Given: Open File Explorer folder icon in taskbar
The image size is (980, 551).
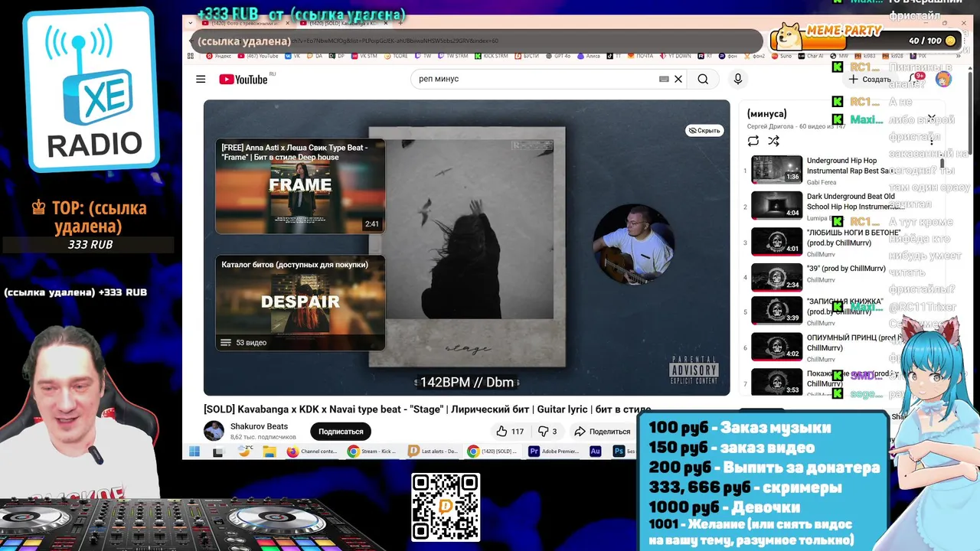Looking at the screenshot, I should pyautogui.click(x=269, y=452).
